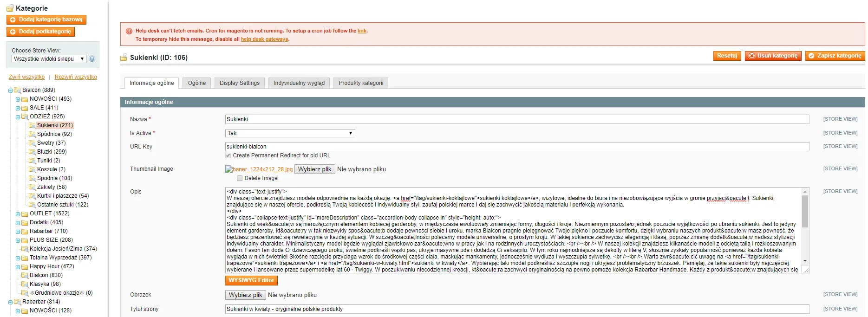Expand the SALE (411) tree node
This screenshot has width=868, height=317.
coord(18,108)
